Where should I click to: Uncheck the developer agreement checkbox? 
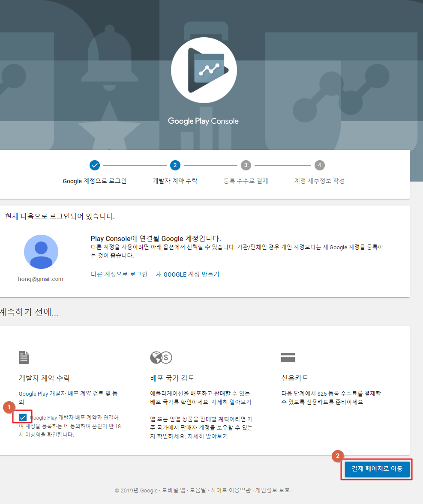[23, 417]
